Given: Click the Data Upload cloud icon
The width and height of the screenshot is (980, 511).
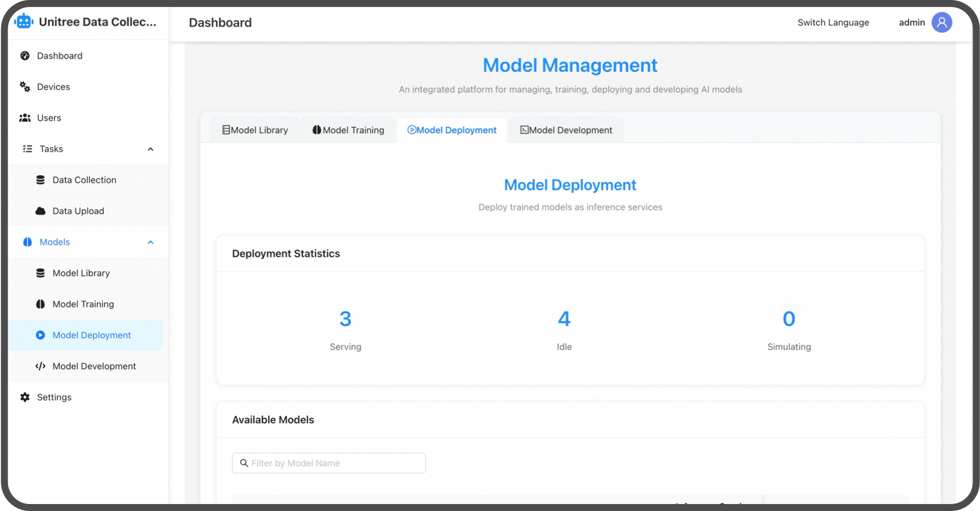Looking at the screenshot, I should coord(41,211).
